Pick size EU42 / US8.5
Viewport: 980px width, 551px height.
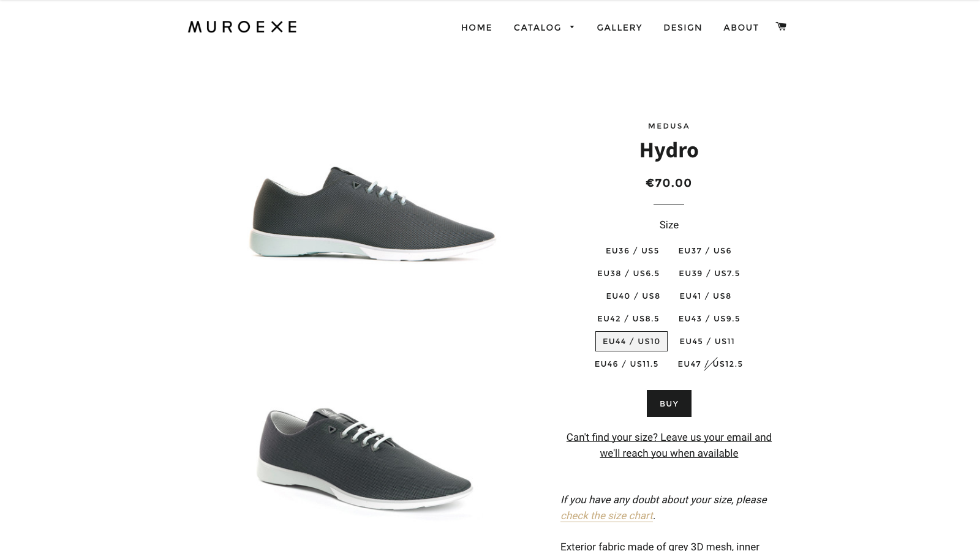[x=628, y=319]
